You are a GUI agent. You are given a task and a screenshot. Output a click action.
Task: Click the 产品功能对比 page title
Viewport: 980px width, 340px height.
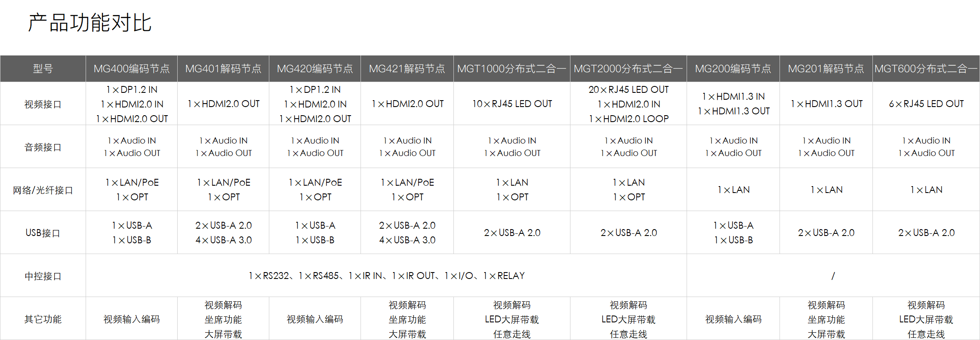[89, 23]
